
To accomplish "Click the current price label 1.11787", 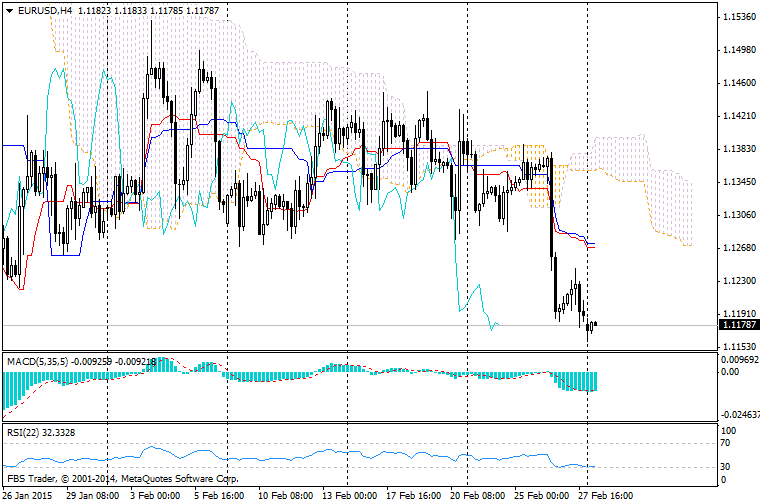I will click(x=739, y=325).
